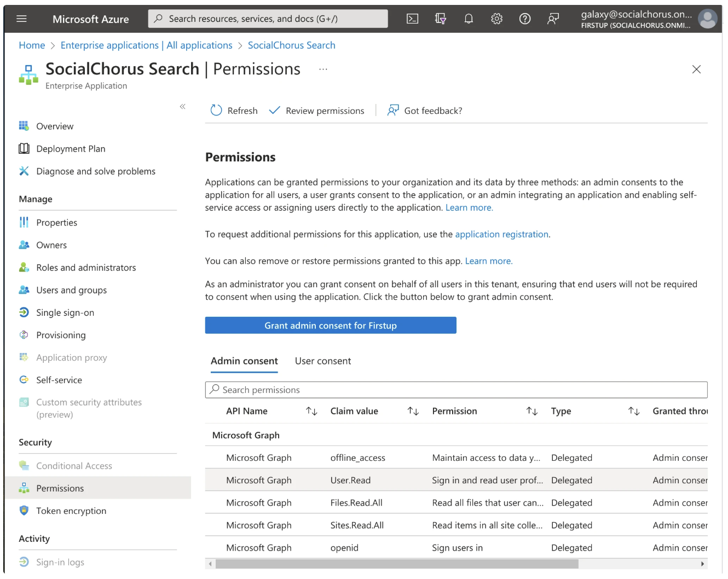Select the Sites.Read.All claim value
Image resolution: width=728 pixels, height=579 pixels.
[357, 525]
